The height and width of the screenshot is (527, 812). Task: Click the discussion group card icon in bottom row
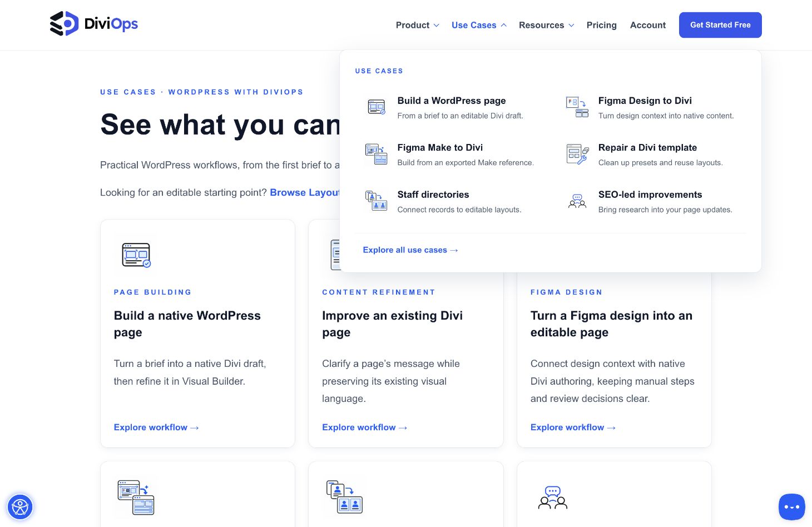[553, 498]
